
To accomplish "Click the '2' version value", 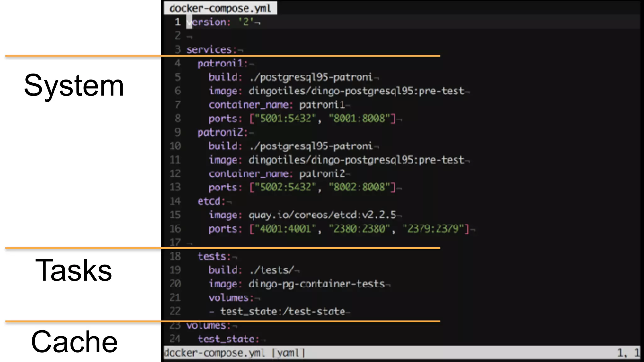I will click(x=246, y=22).
